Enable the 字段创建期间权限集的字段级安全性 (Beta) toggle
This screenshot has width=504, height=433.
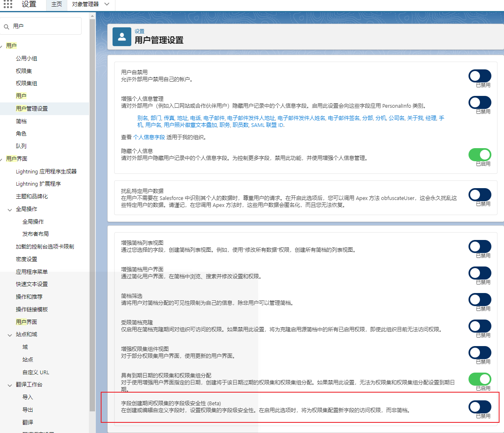pyautogui.click(x=480, y=407)
